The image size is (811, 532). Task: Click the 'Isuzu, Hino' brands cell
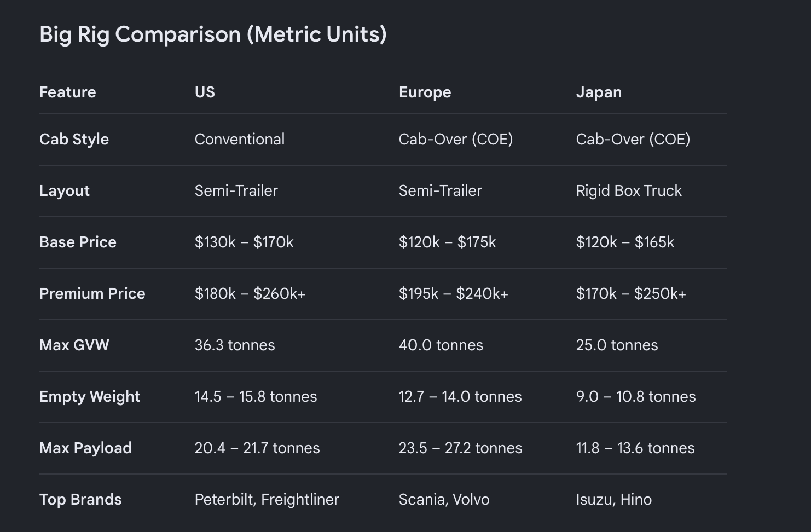pos(614,499)
